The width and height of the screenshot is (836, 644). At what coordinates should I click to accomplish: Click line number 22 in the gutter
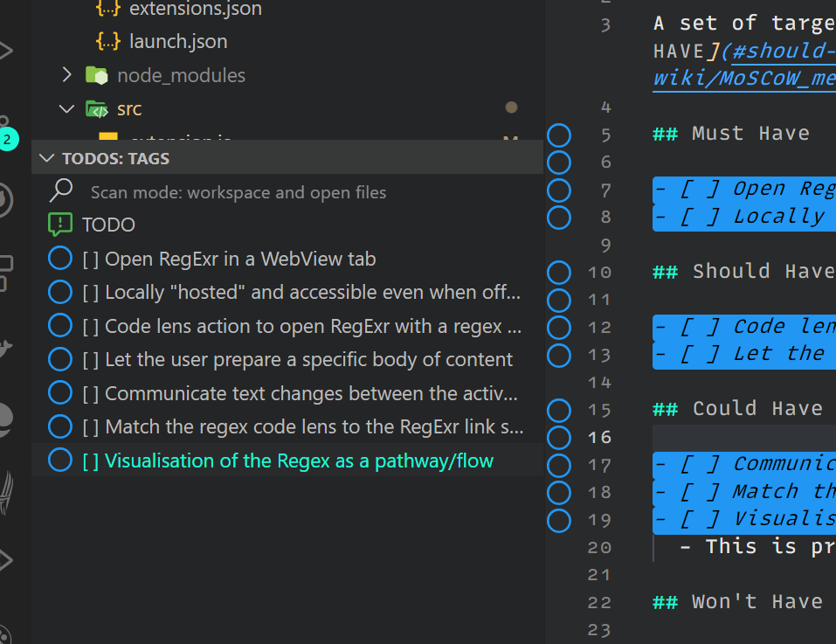pyautogui.click(x=599, y=602)
